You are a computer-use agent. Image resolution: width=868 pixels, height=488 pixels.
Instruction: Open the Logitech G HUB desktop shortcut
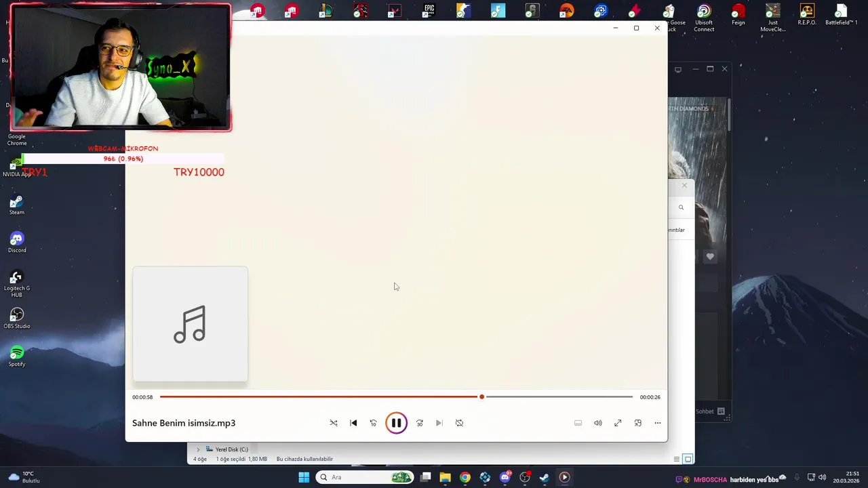click(x=17, y=283)
